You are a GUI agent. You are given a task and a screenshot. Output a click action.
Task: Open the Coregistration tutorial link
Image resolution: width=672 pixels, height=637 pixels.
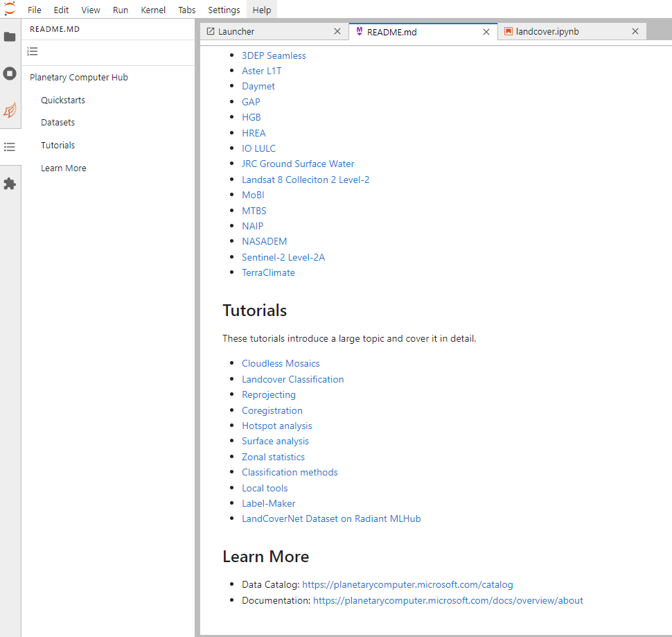272,410
